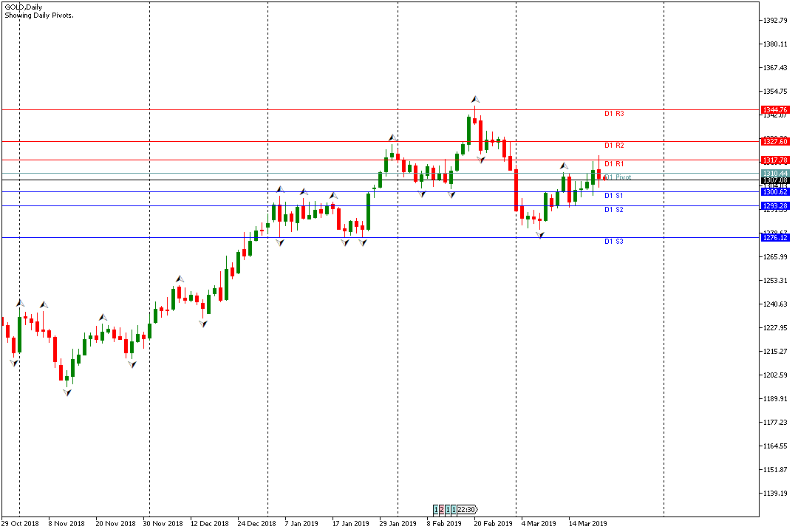Click the first cyan event flag numbered 1
The image size is (798, 532).
pyautogui.click(x=436, y=509)
